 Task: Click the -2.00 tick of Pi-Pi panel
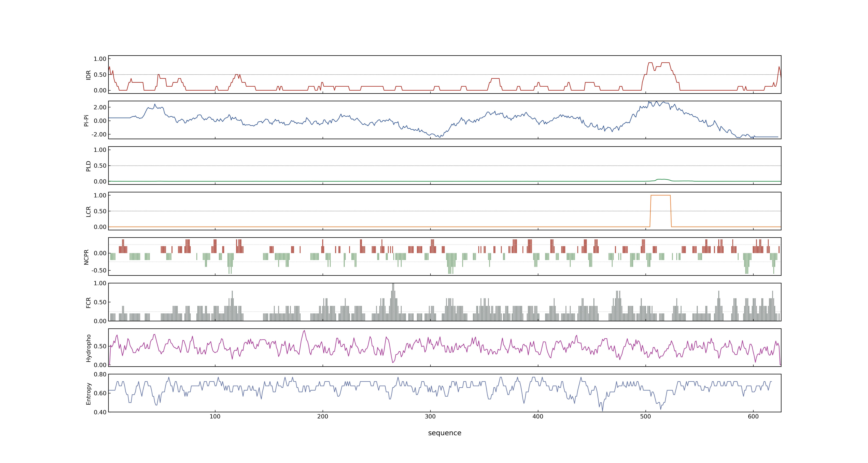(99, 134)
